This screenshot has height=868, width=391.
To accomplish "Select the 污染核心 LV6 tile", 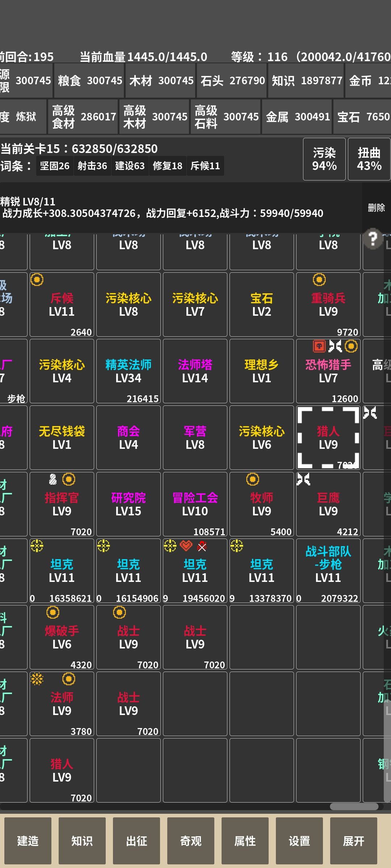I will 262,438.
